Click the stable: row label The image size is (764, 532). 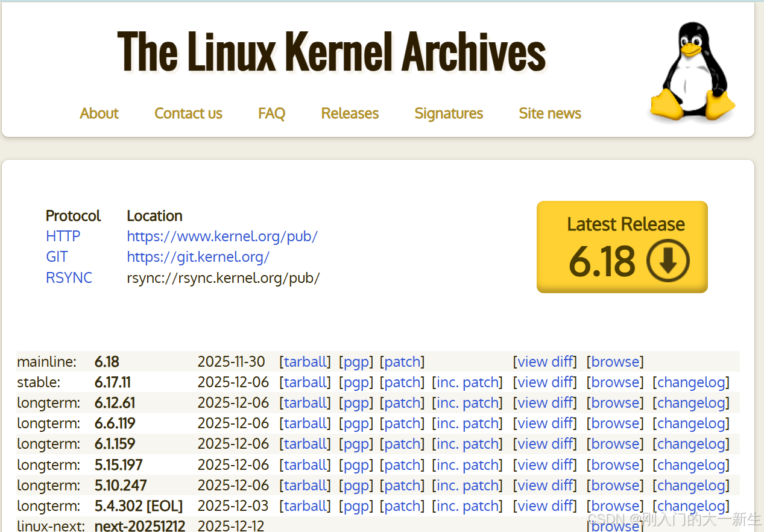coord(39,382)
